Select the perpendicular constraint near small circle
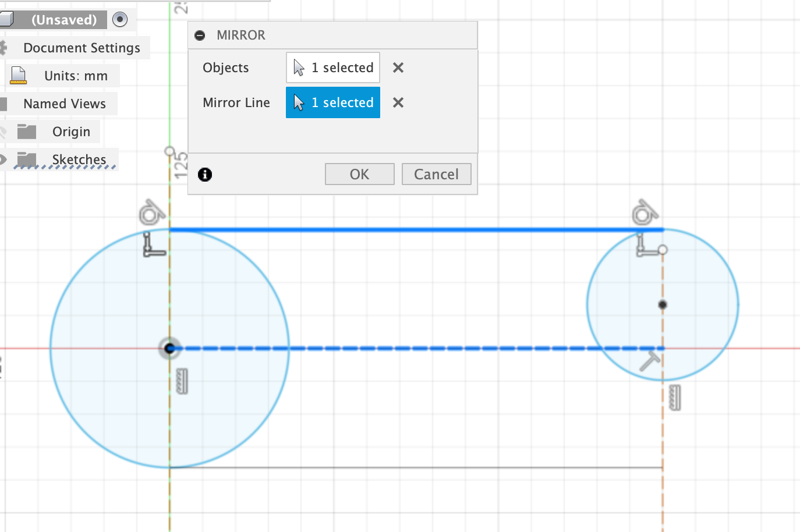 coord(646,244)
